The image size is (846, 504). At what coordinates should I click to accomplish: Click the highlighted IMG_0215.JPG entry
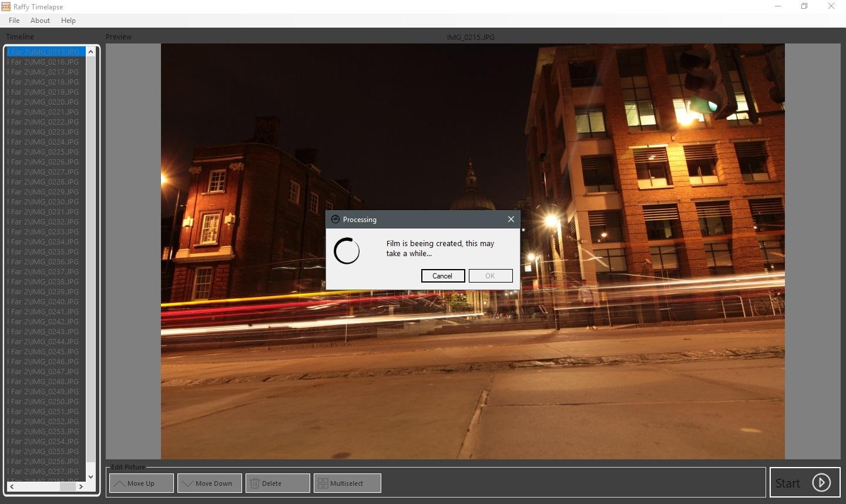pyautogui.click(x=43, y=51)
